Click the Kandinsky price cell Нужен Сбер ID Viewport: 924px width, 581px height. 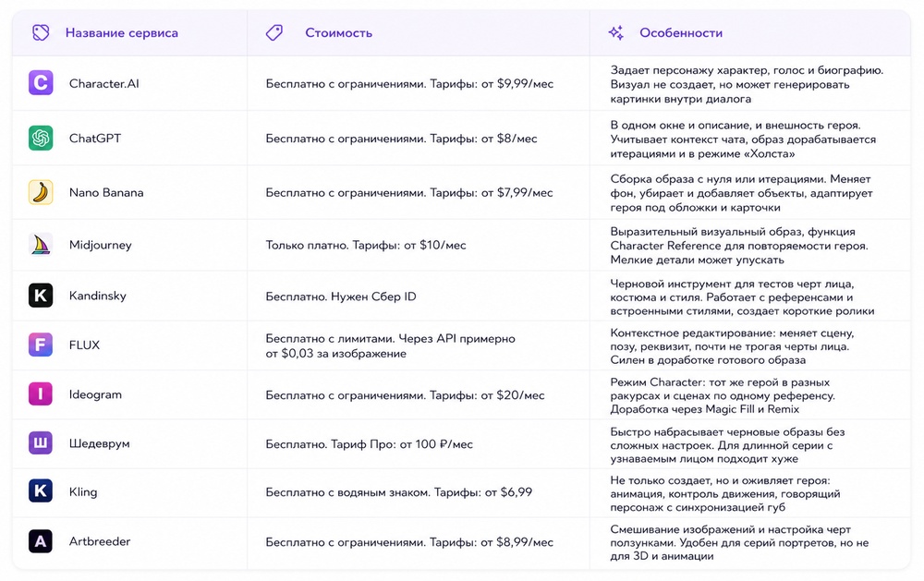click(x=341, y=297)
